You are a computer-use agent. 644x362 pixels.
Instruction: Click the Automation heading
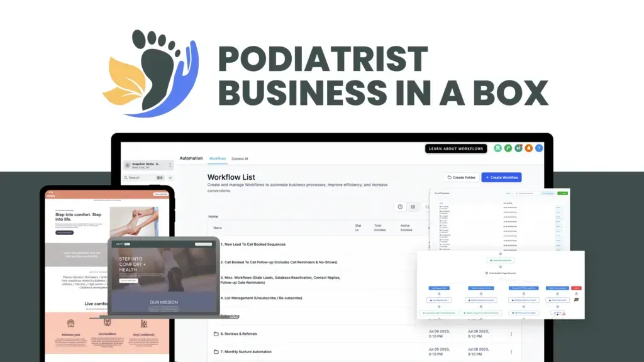point(191,158)
